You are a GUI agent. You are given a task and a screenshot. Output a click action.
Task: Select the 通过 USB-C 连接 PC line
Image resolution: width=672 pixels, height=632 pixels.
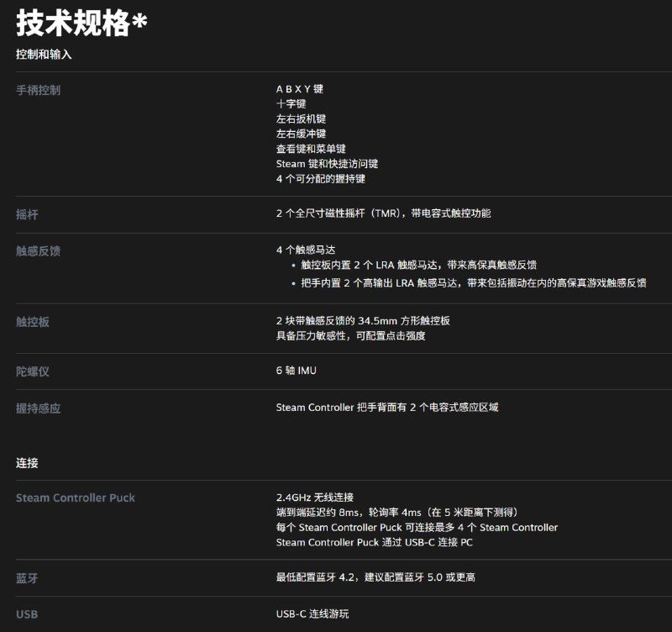[x=374, y=542]
